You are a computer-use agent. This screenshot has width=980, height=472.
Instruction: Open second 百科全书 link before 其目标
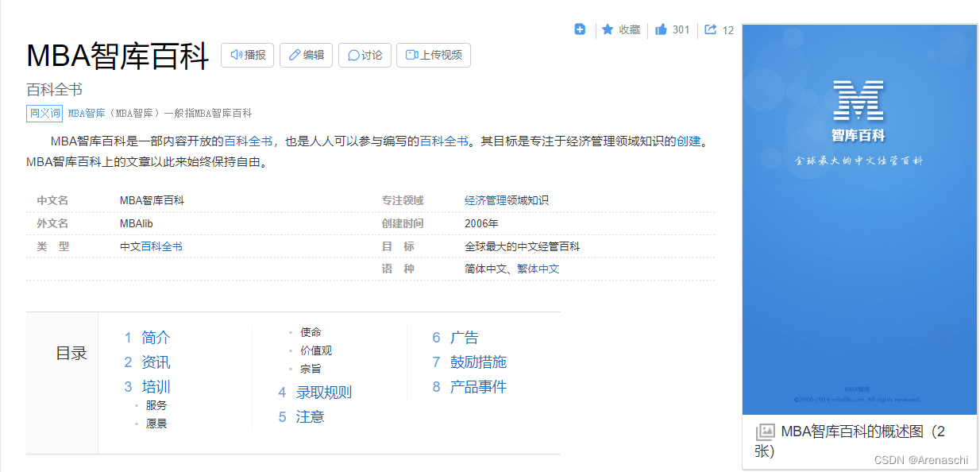point(444,141)
